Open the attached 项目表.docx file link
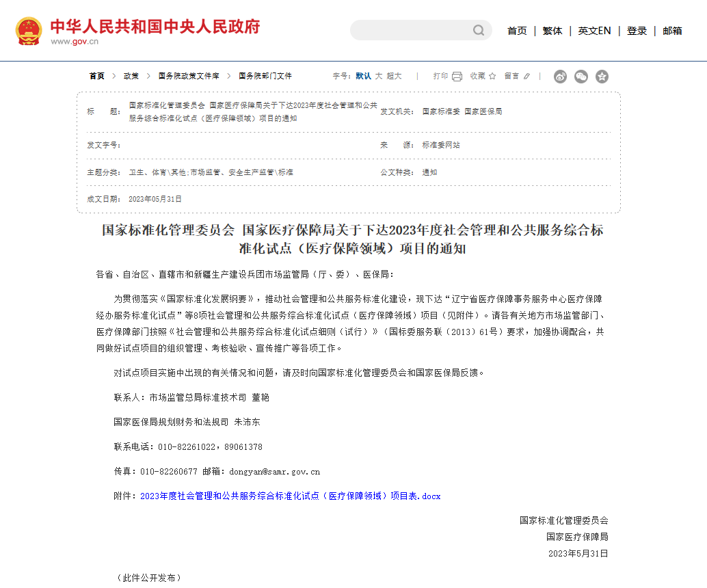 pos(291,496)
